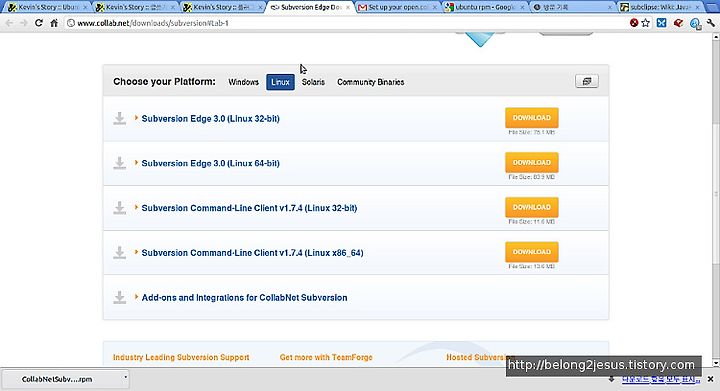Open Subversion Command-Line Client v1.7.4 (Linux 32-bit) link

(249, 208)
